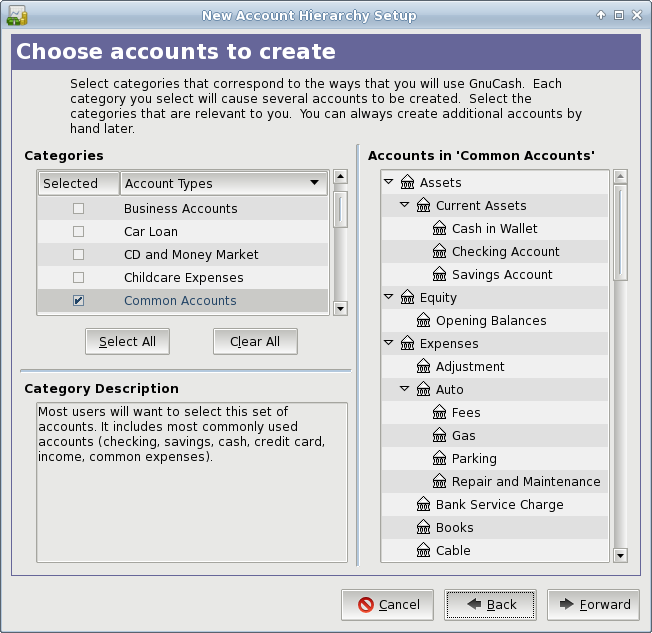Tick the CD and Money Market checkbox

tap(78, 254)
